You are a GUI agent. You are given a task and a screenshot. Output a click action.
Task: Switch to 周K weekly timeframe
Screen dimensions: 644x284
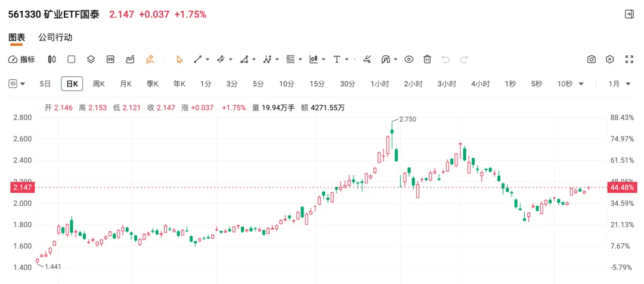98,84
